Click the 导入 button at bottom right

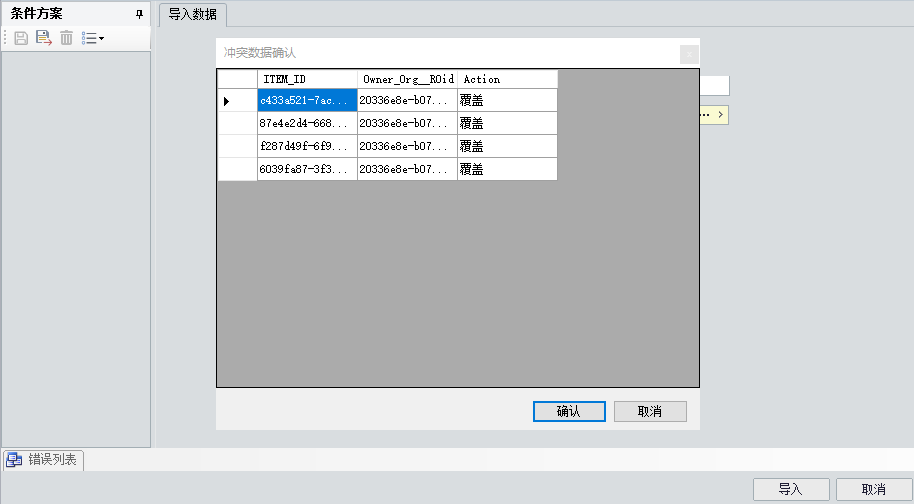tap(791, 489)
